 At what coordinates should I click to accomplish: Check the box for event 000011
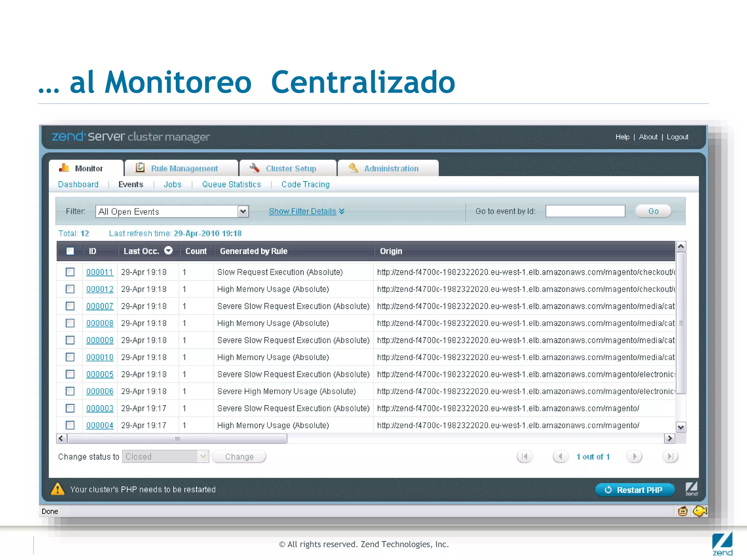(70, 272)
